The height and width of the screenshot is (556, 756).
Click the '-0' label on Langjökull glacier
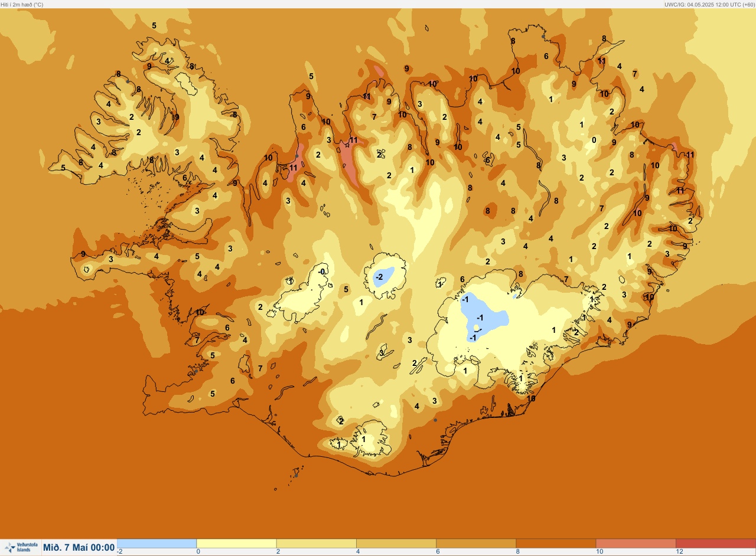(321, 272)
